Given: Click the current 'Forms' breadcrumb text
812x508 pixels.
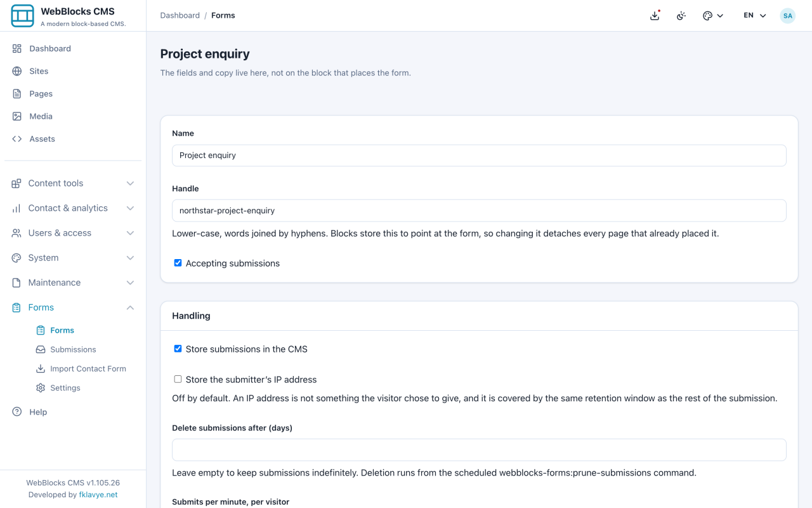Looking at the screenshot, I should click(x=223, y=15).
